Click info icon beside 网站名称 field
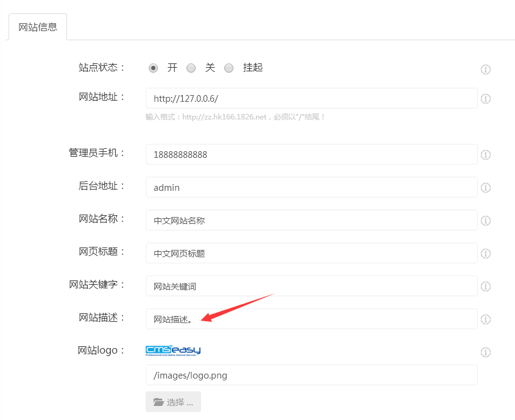The image size is (515, 420). click(x=486, y=221)
